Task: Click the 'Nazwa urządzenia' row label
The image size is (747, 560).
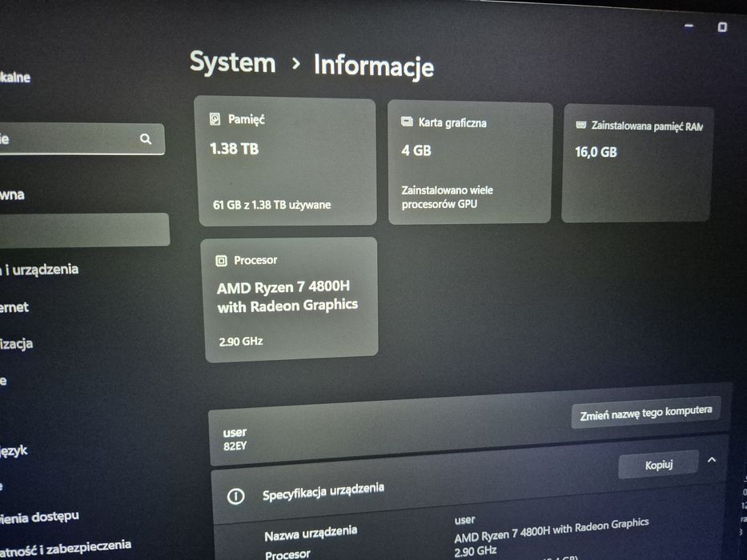Action: point(311,533)
